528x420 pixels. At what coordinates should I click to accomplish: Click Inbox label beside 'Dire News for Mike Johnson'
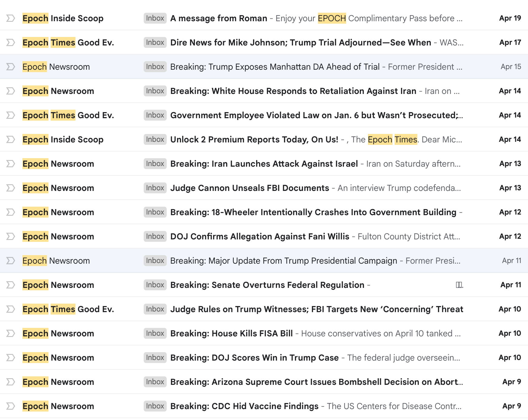[x=155, y=42]
